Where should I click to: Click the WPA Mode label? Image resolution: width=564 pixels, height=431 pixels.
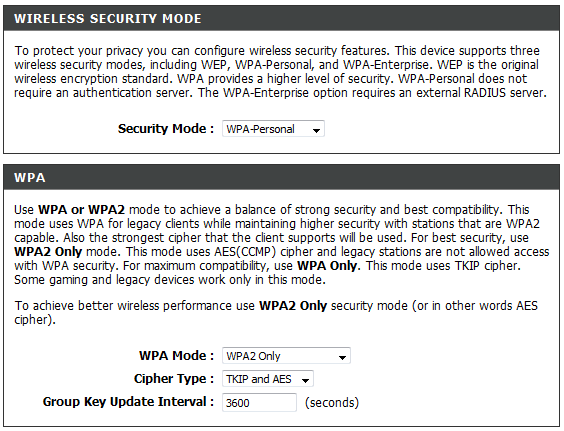[177, 355]
